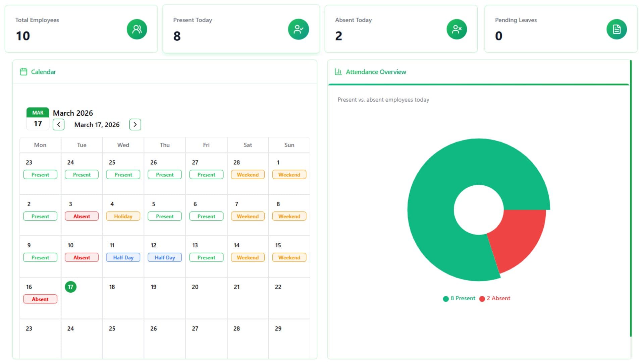Click the Weekend badge on March 1
The width and height of the screenshot is (644, 362).
pos(289,175)
